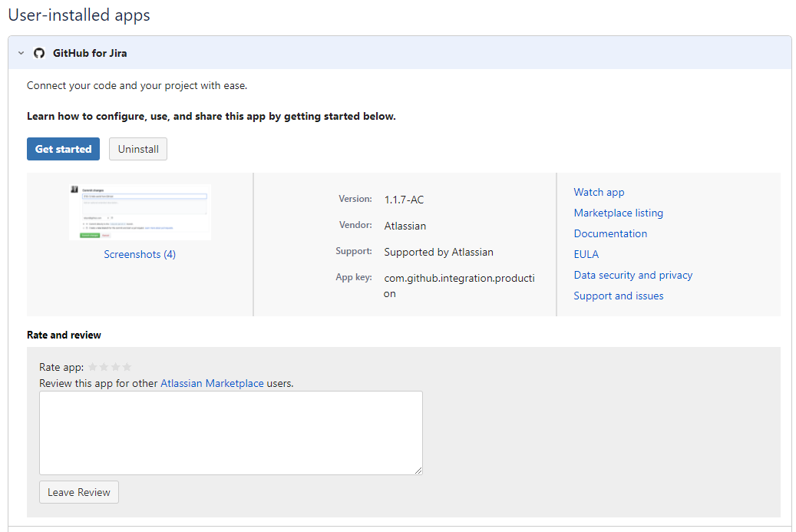Click the first rating star
Image resolution: width=796 pixels, height=532 pixels.
pyautogui.click(x=93, y=366)
